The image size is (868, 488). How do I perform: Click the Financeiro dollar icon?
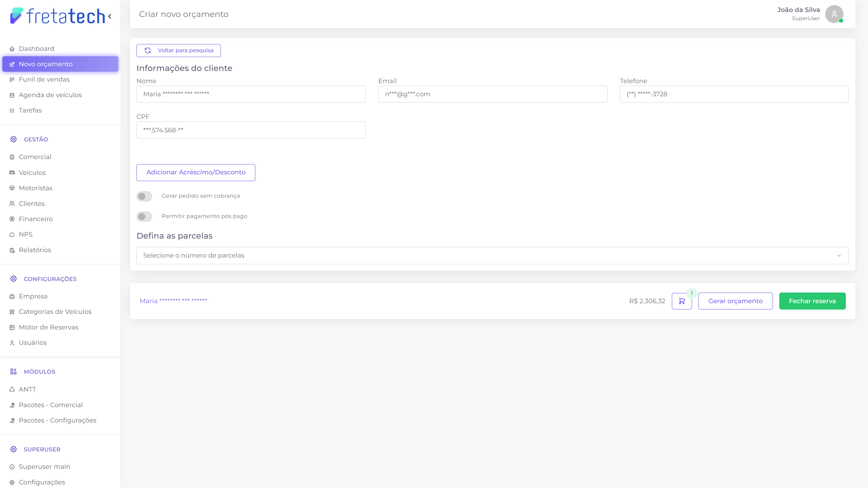[x=12, y=219]
